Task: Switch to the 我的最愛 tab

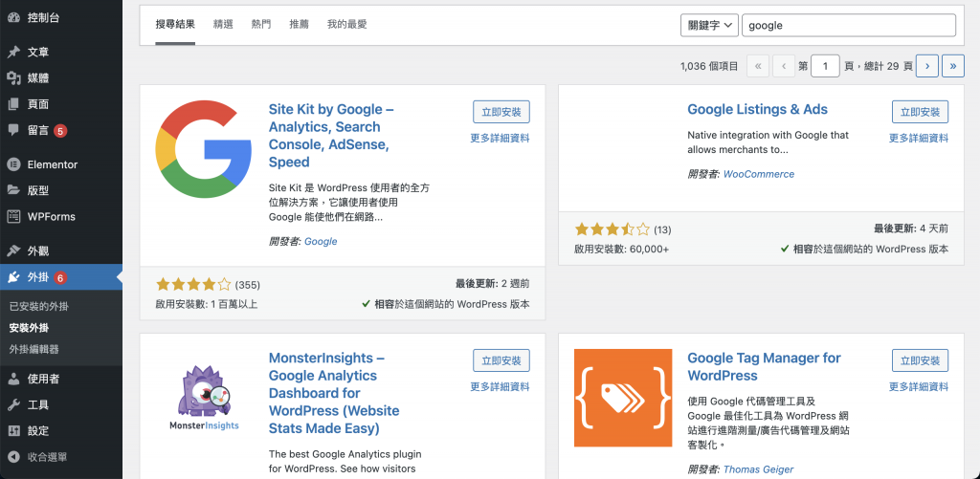Action: click(x=346, y=24)
